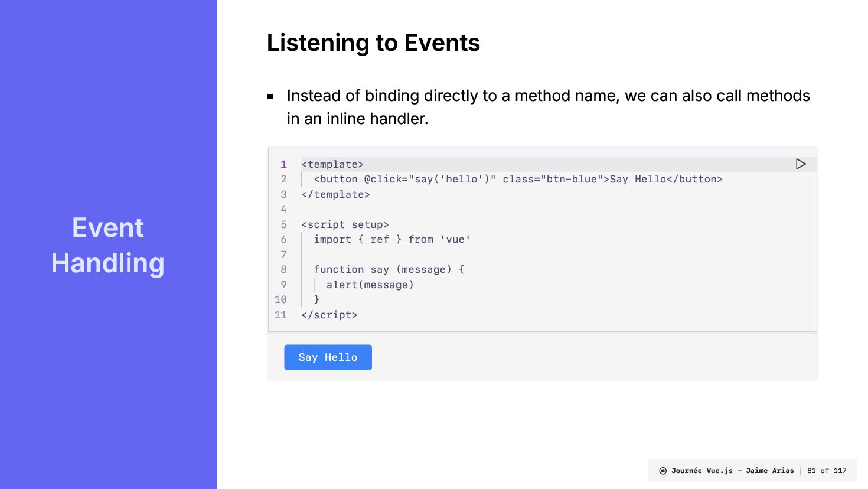Click the closing brace on line 10
The width and height of the screenshot is (868, 489).
(x=316, y=299)
